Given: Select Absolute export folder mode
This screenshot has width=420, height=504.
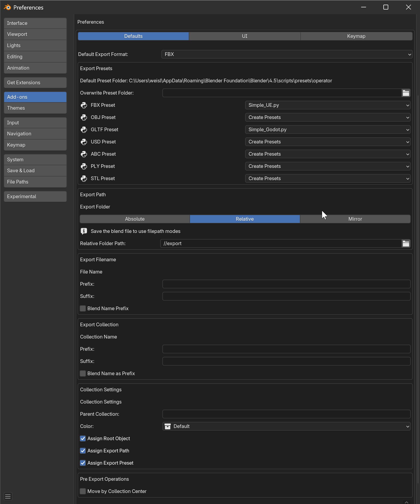Looking at the screenshot, I should click(135, 219).
